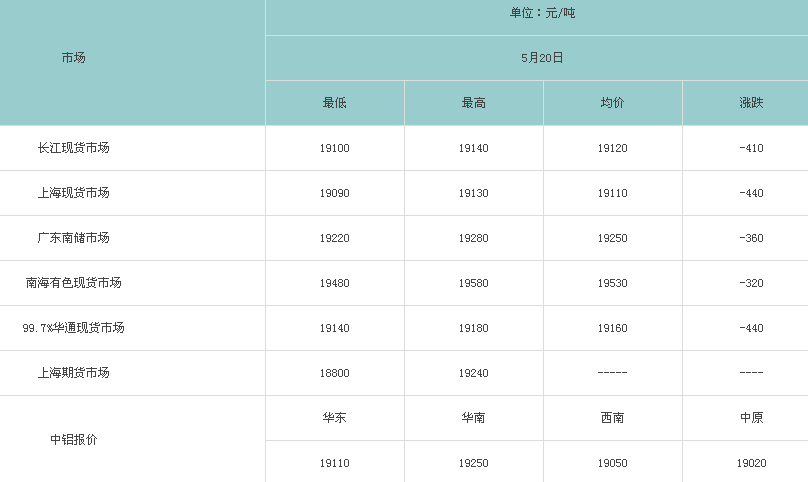Select the 长江现货市场 lowest price 19100

point(334,148)
